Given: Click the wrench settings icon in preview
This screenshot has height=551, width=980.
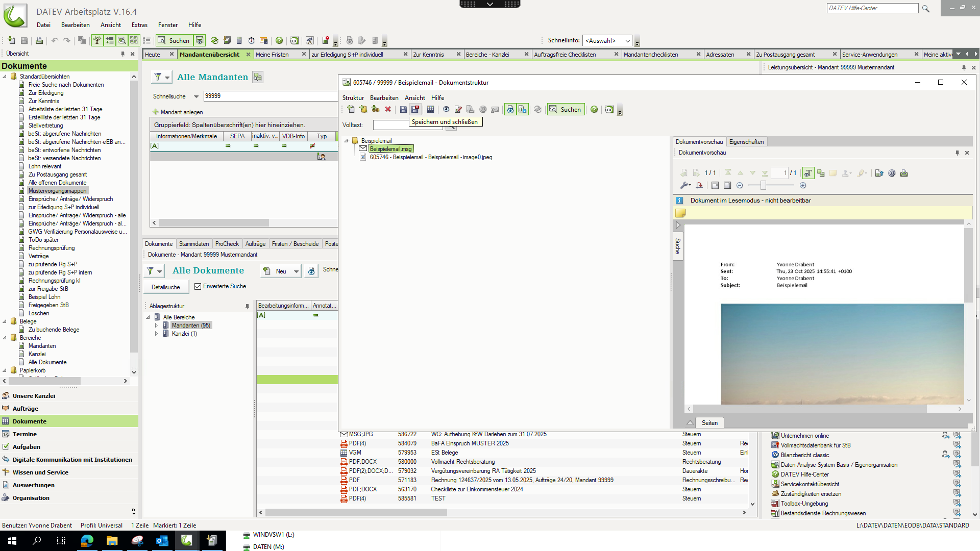Looking at the screenshot, I should tap(684, 186).
